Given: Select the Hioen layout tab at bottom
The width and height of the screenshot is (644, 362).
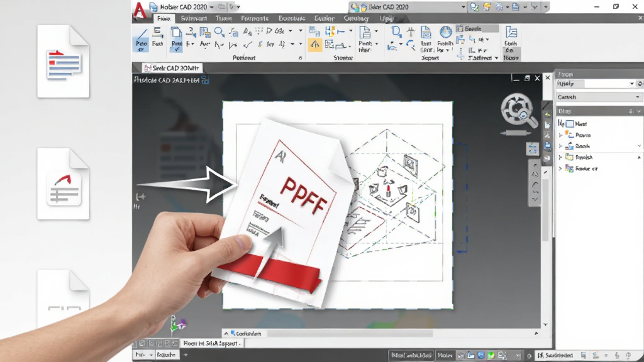Looking at the screenshot, I should point(211,343).
